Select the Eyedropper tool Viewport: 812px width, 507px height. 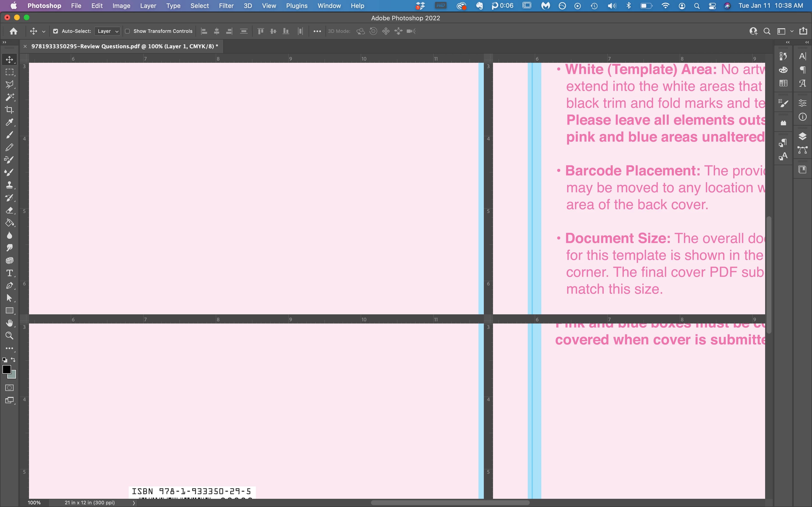[9, 122]
